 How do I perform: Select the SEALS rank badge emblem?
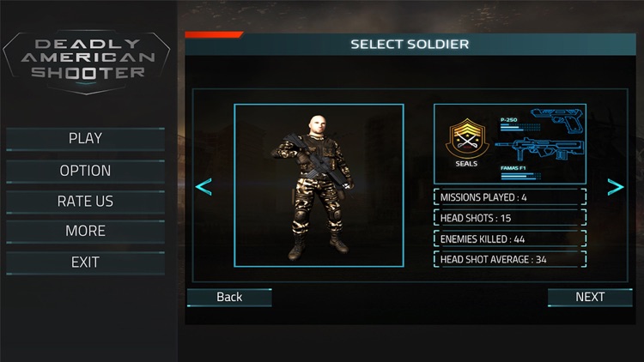click(x=467, y=139)
